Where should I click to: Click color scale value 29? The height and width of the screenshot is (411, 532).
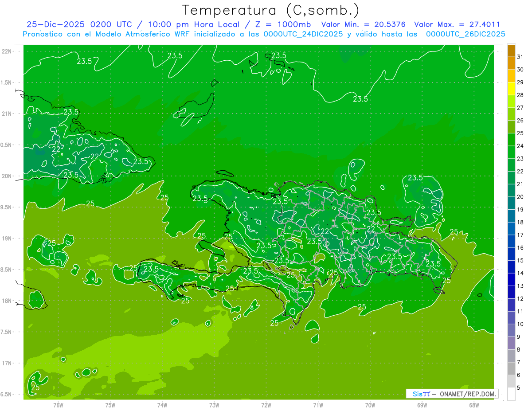tap(520, 82)
